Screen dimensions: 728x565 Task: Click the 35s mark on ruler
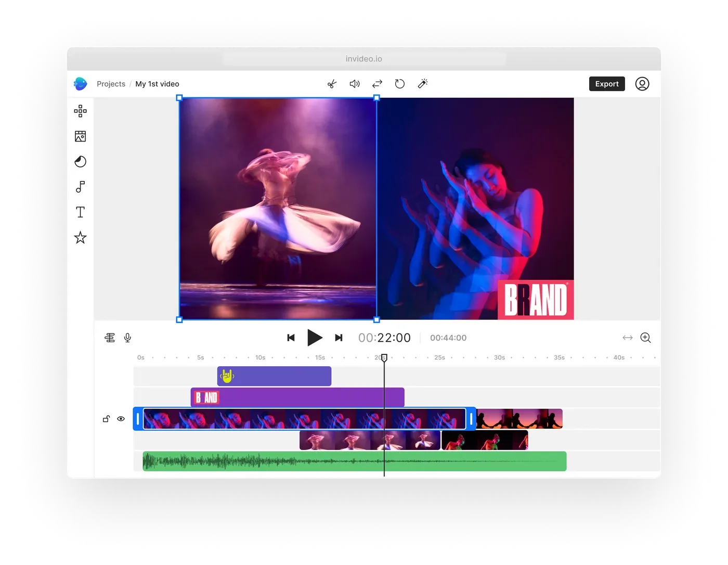pyautogui.click(x=559, y=358)
